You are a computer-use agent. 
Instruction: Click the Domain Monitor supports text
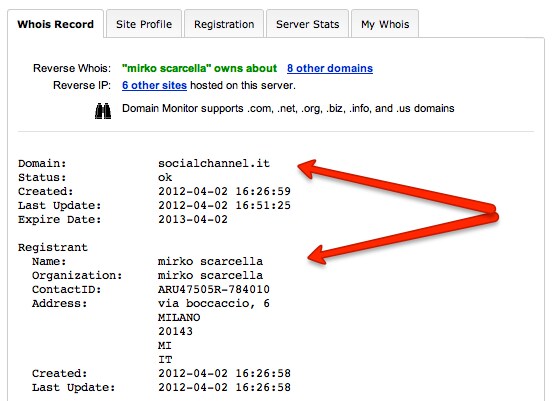[x=288, y=108]
